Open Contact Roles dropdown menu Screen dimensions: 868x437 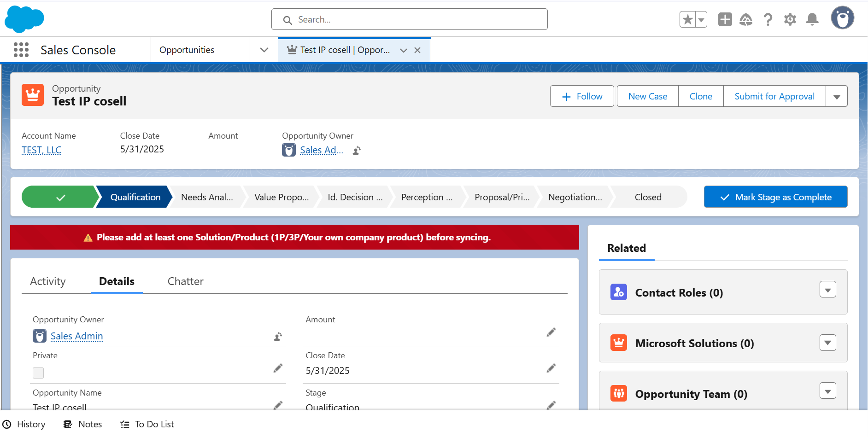[x=827, y=290]
